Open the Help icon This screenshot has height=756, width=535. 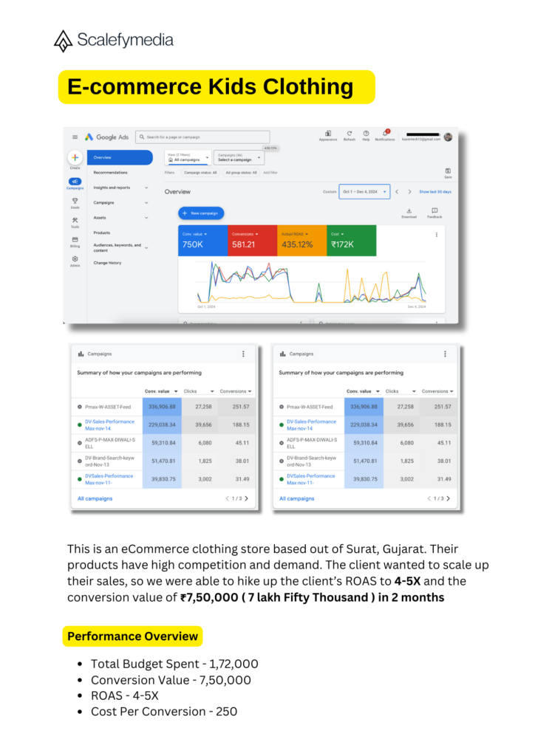pyautogui.click(x=367, y=134)
